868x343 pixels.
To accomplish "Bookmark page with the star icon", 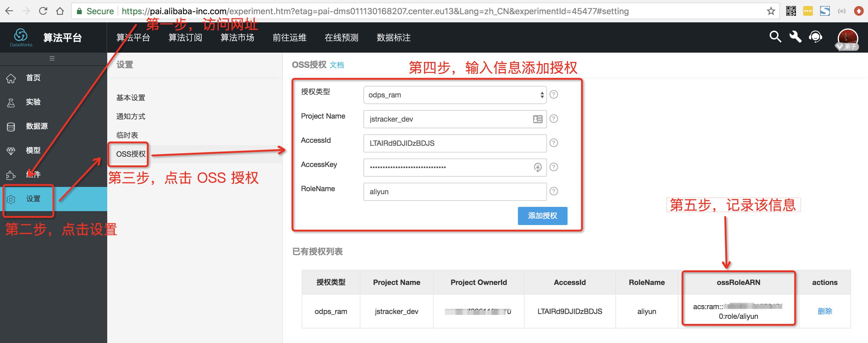I will [770, 11].
